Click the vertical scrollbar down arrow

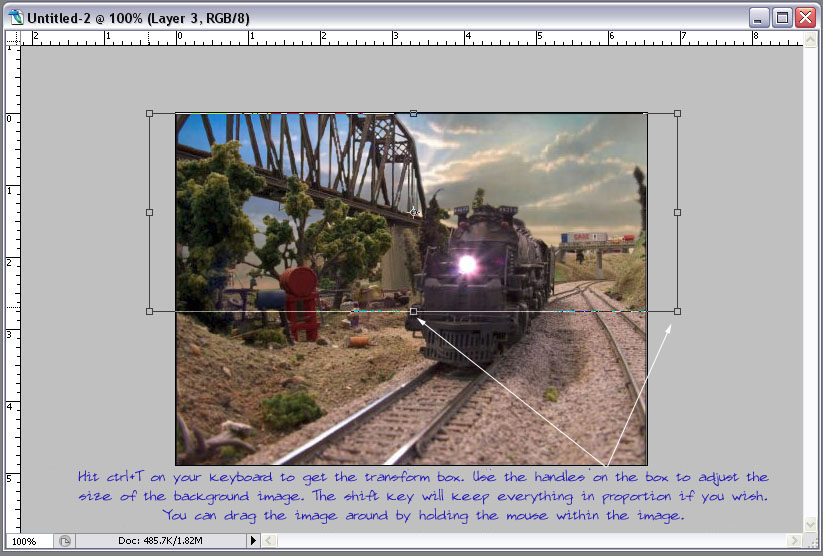point(810,524)
